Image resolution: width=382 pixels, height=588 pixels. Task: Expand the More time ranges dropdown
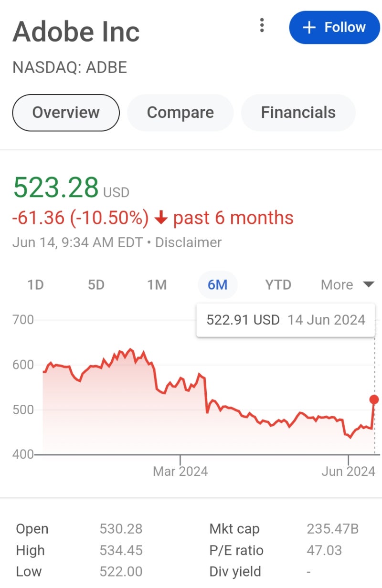(x=347, y=285)
